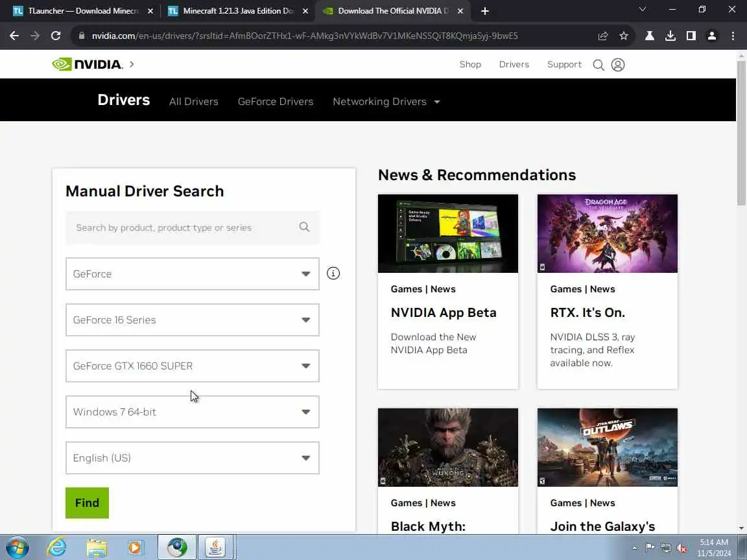Open Windows Media Player from taskbar

pos(136,548)
